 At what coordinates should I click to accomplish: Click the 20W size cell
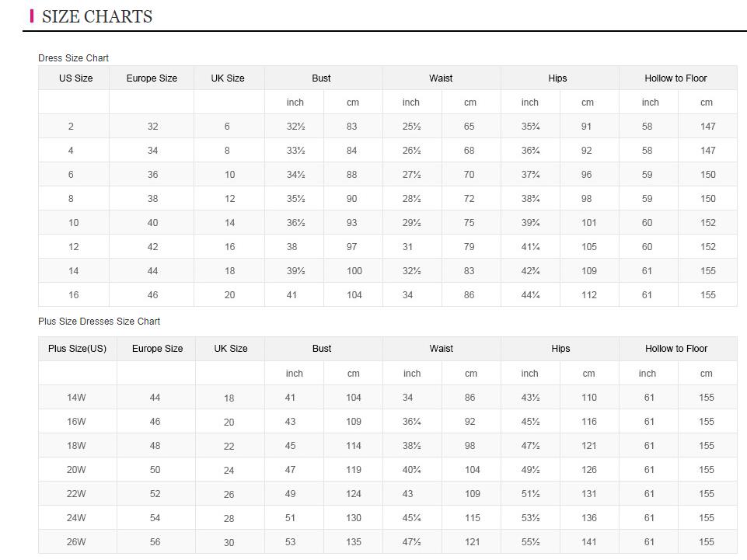point(76,470)
